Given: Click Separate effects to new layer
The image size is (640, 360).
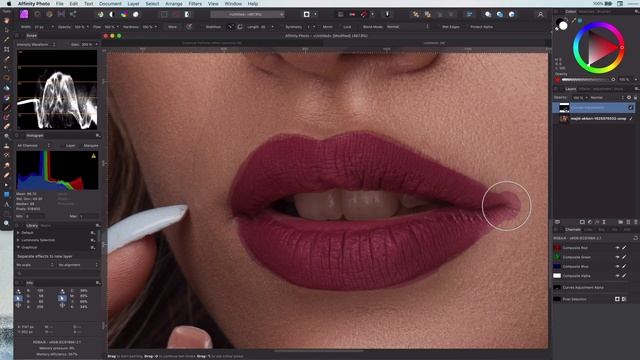Looking at the screenshot, I should coord(44,256).
